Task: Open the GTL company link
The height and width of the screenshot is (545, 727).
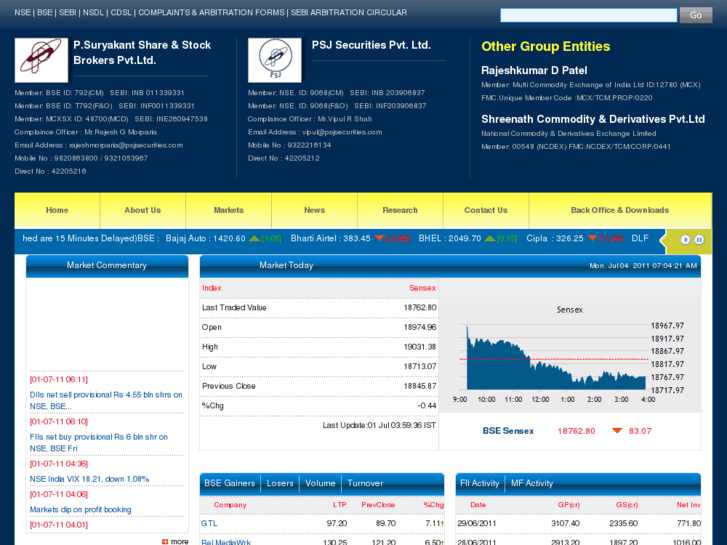Action: 209,523
